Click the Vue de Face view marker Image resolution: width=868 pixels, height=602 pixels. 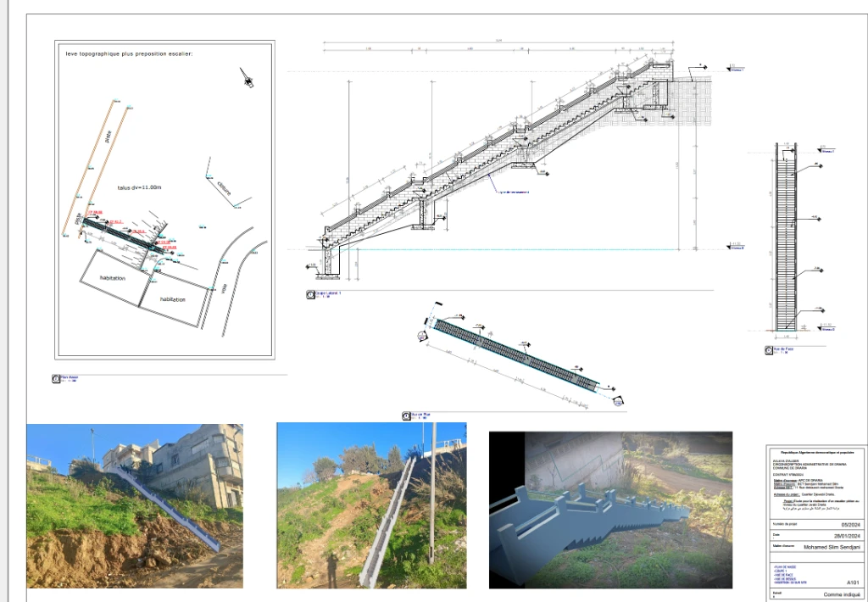[769, 350]
